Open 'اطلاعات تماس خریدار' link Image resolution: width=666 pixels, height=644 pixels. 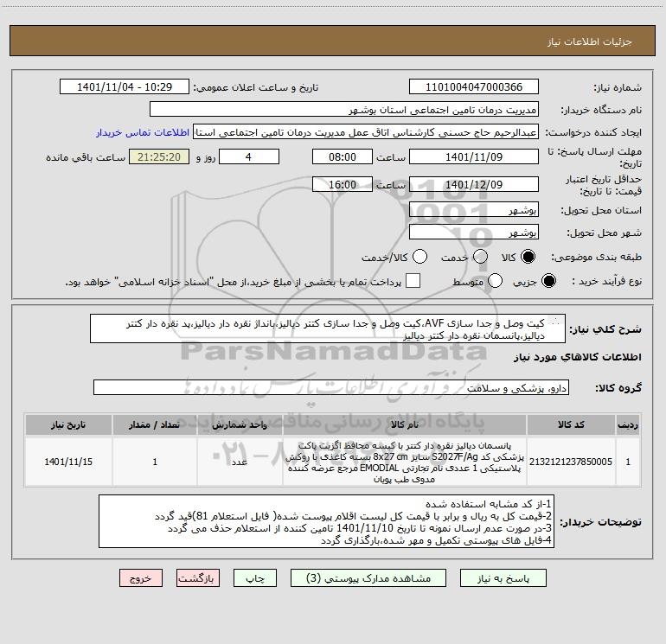point(143,132)
